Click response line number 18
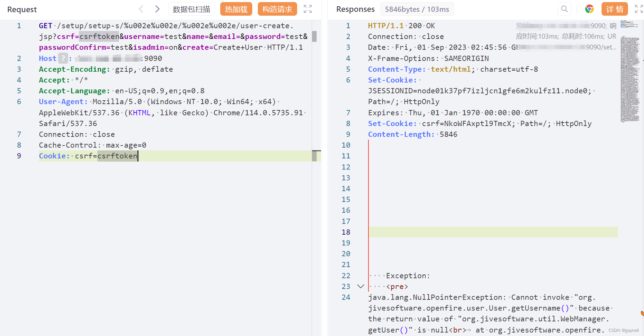Screen dimensions: 644x336 coord(346,232)
